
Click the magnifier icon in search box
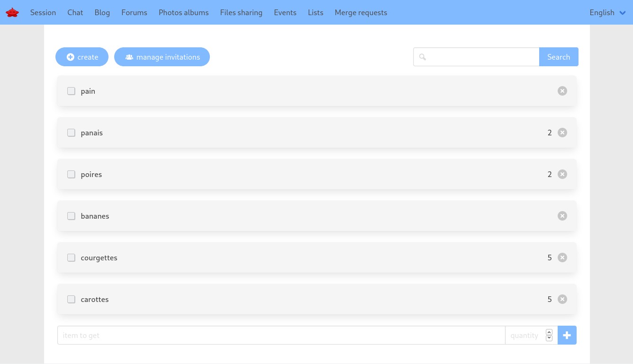click(x=423, y=57)
